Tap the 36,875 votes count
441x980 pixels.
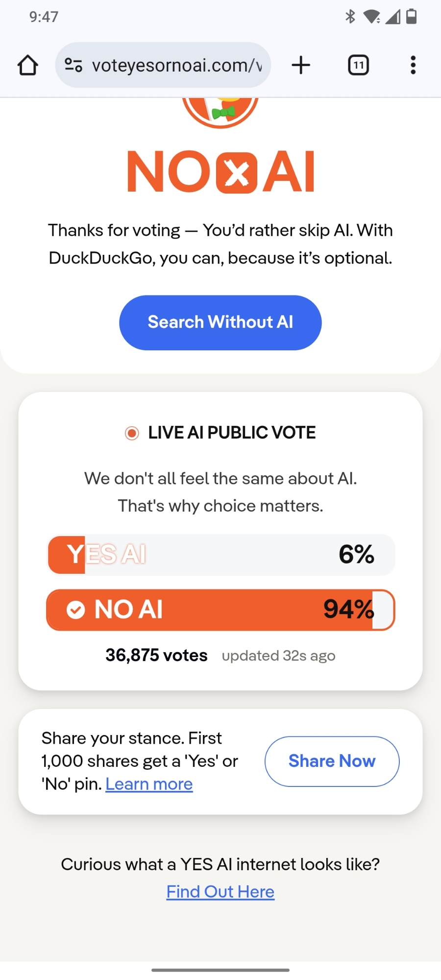pos(156,655)
